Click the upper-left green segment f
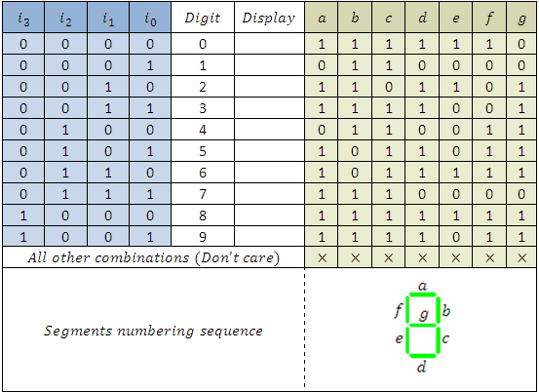This screenshot has height=392, width=539. point(407,310)
